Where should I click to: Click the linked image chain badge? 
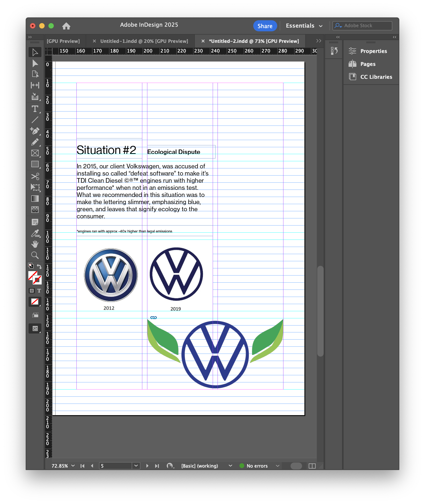[x=154, y=318]
